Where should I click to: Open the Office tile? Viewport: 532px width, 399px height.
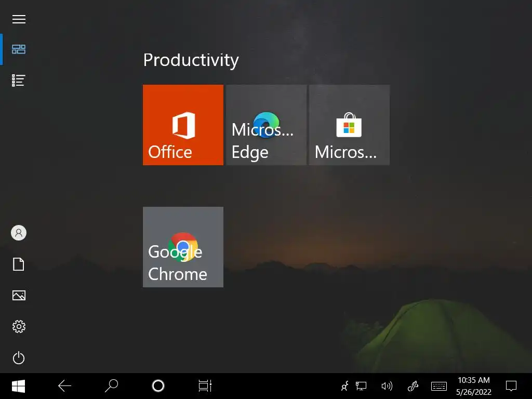(183, 125)
